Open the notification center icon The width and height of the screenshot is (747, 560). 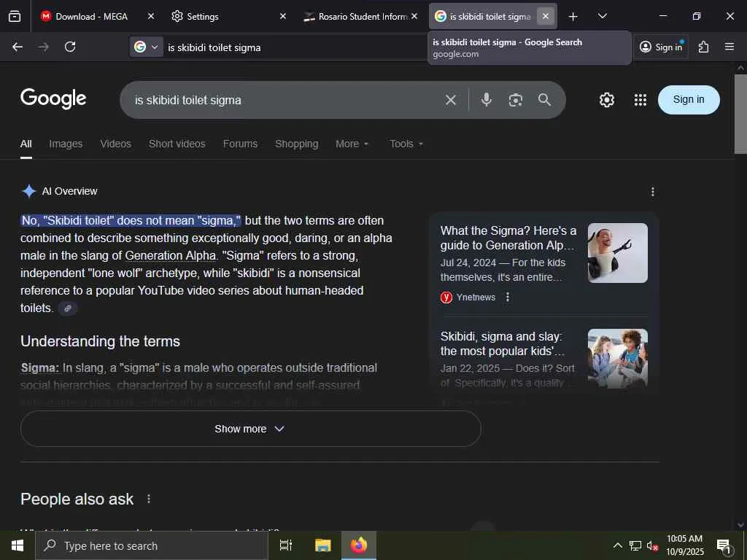[724, 546]
